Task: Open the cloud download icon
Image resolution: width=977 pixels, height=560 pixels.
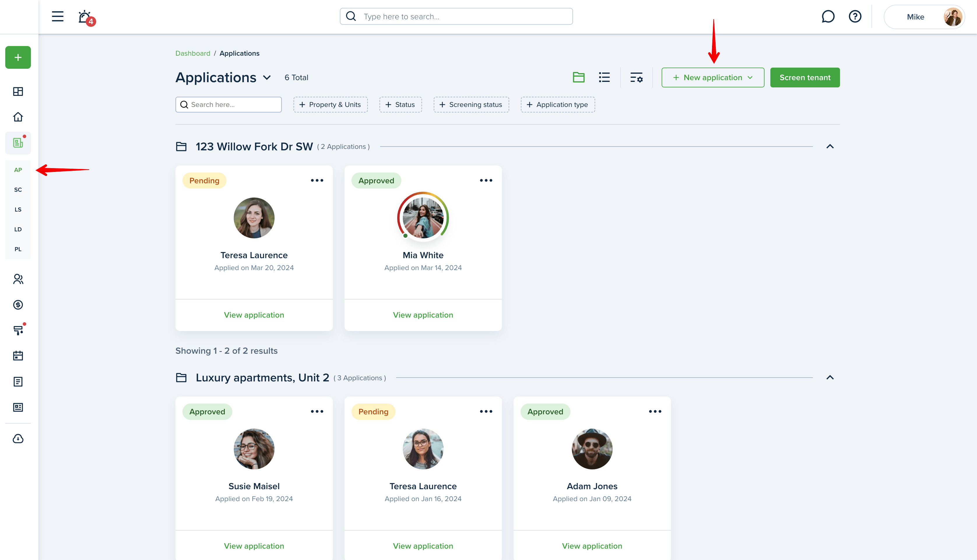Action: coord(18,439)
